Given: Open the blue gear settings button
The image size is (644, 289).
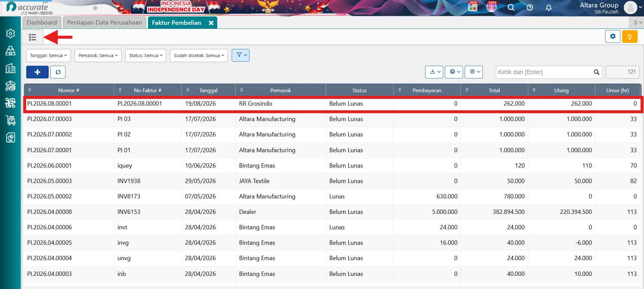Looking at the screenshot, I should [x=613, y=37].
